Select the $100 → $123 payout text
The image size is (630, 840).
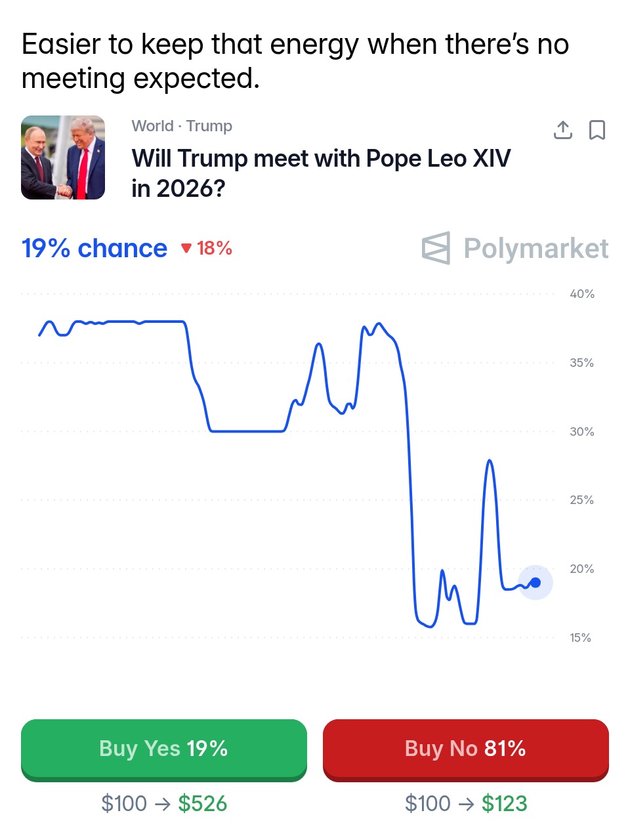(x=466, y=803)
